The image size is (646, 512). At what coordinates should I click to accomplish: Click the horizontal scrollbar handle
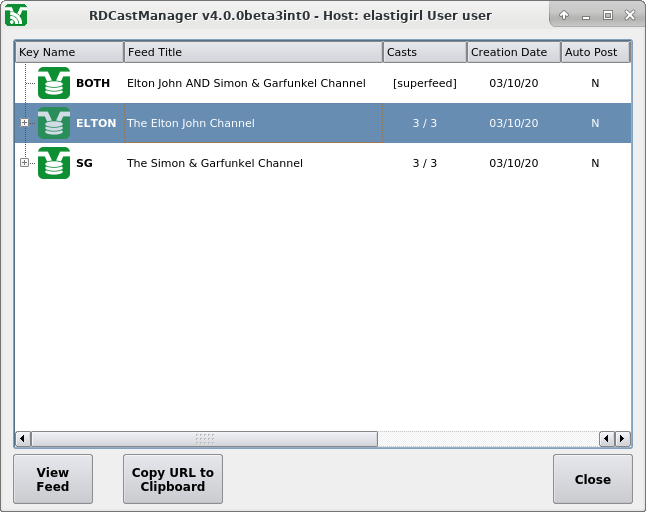coord(204,438)
